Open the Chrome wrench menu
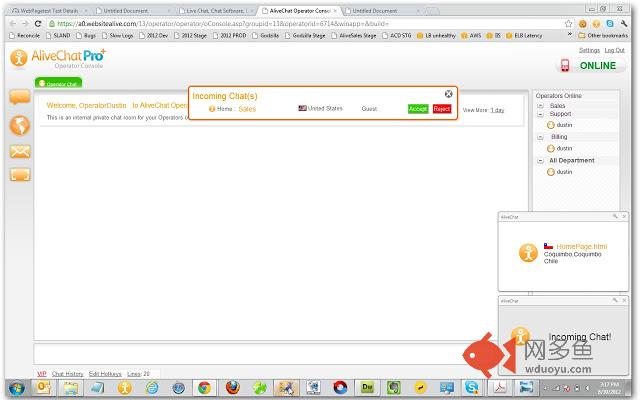The image size is (640, 400). pyautogui.click(x=624, y=24)
